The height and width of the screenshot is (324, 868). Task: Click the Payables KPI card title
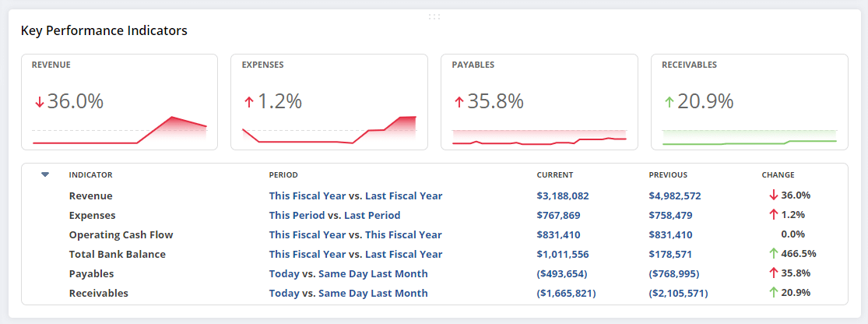[x=473, y=65]
